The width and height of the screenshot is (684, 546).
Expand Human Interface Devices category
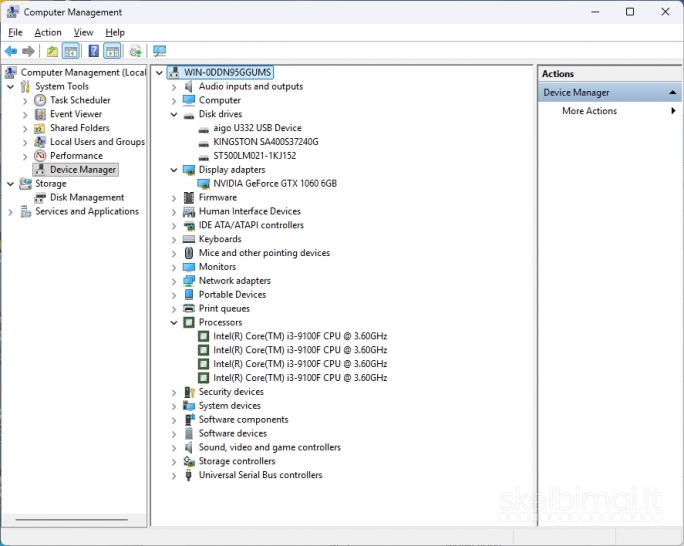tap(174, 212)
